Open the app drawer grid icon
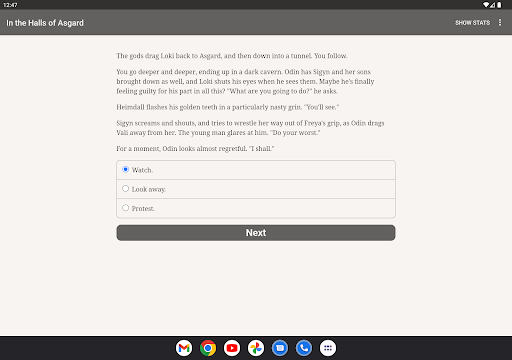This screenshot has width=512, height=360. tap(328, 348)
